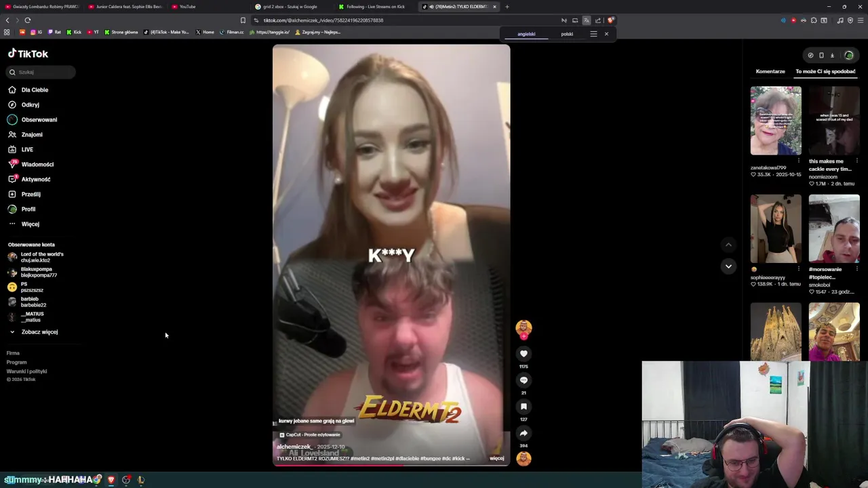This screenshot has width=868, height=488.
Task: Expand Zobacz więcej followed accounts
Action: [x=33, y=331]
